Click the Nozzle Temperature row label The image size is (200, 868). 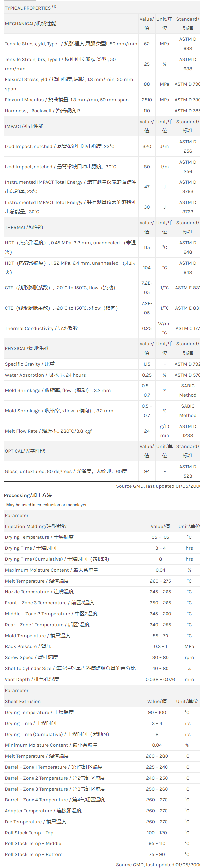[39, 592]
